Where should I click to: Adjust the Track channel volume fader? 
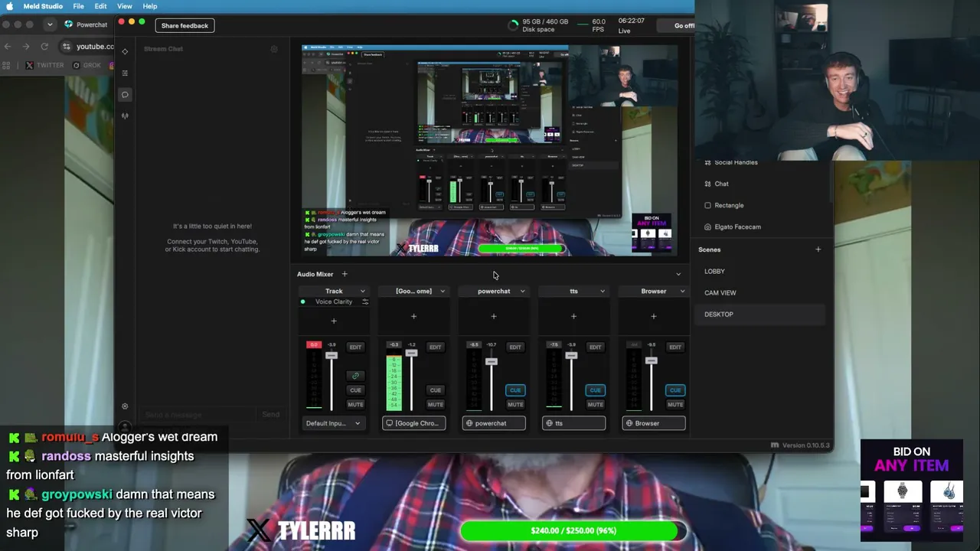332,356
